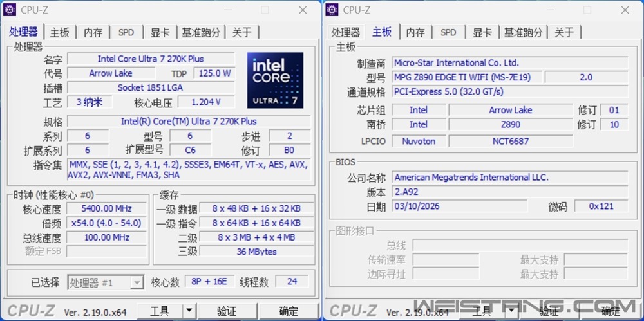The width and height of the screenshot is (644, 321).
Task: Click the CPU-Z app icon in left window title bar
Action: click(10, 10)
